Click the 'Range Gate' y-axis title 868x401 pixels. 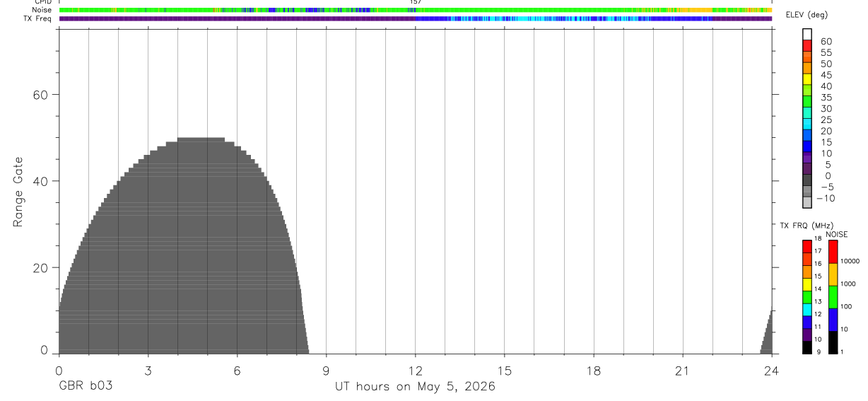(x=18, y=192)
